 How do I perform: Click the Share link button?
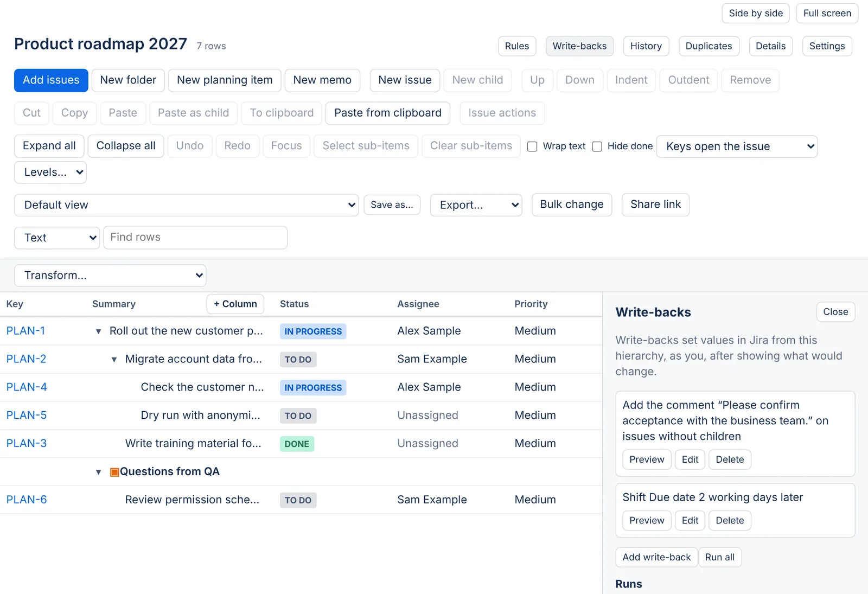pyautogui.click(x=655, y=205)
